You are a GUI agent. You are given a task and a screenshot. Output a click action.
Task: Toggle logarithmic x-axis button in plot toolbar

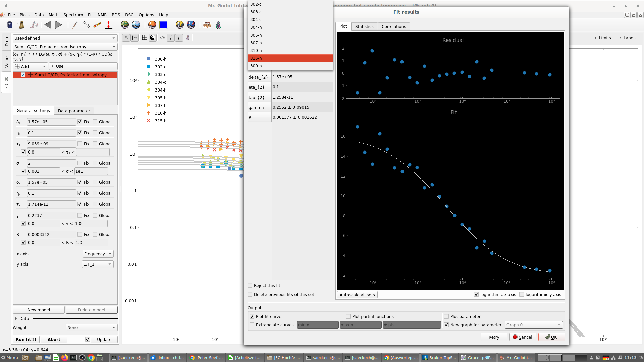[x=126, y=38]
